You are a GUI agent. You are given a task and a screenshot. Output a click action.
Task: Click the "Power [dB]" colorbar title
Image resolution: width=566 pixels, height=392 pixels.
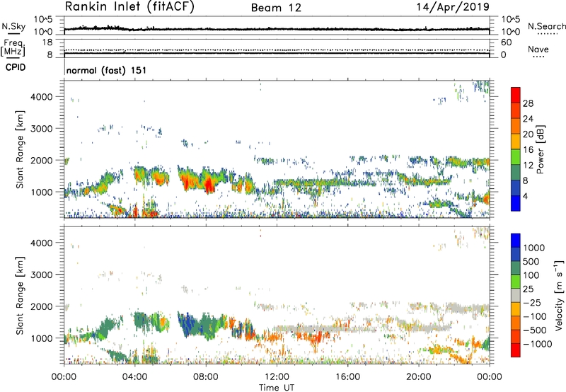tap(540, 149)
